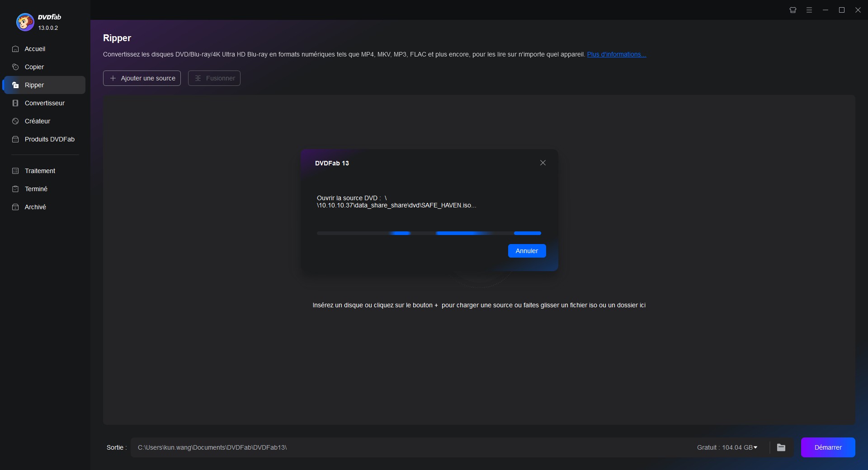Viewport: 868px width, 470px height.
Task: Start ripping with the Démarrer button
Action: click(x=828, y=447)
